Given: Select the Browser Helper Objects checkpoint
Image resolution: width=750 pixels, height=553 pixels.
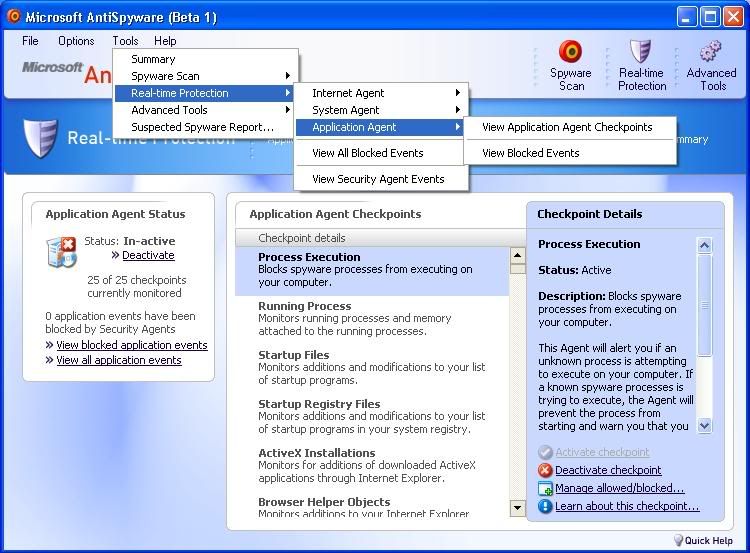Looking at the screenshot, I should (x=372, y=506).
